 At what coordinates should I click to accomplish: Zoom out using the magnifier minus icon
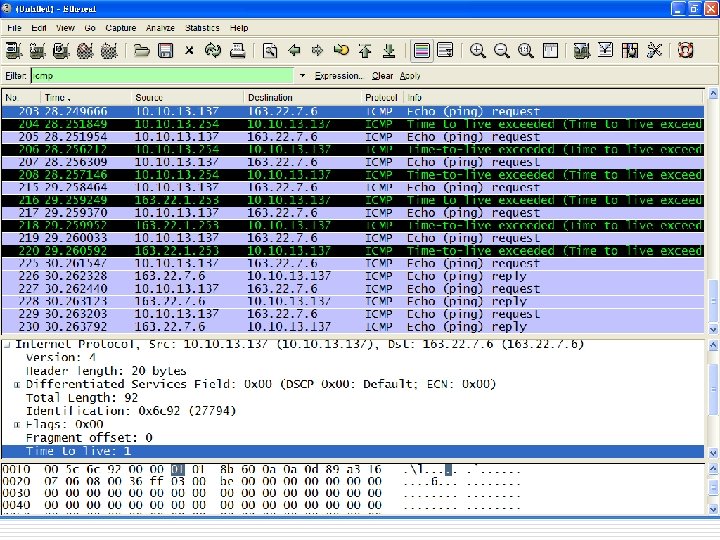(x=501, y=50)
